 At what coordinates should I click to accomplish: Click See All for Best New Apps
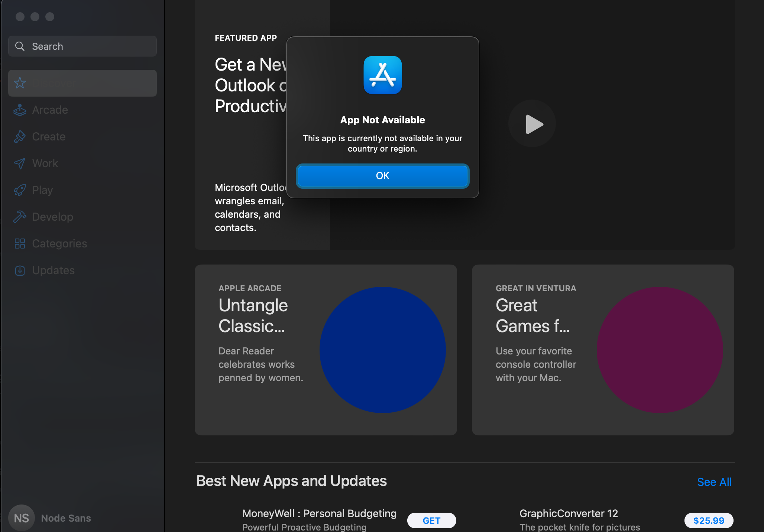click(714, 482)
